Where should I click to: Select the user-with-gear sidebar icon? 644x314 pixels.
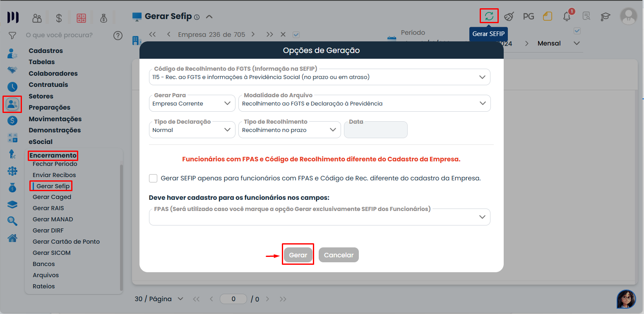[12, 53]
